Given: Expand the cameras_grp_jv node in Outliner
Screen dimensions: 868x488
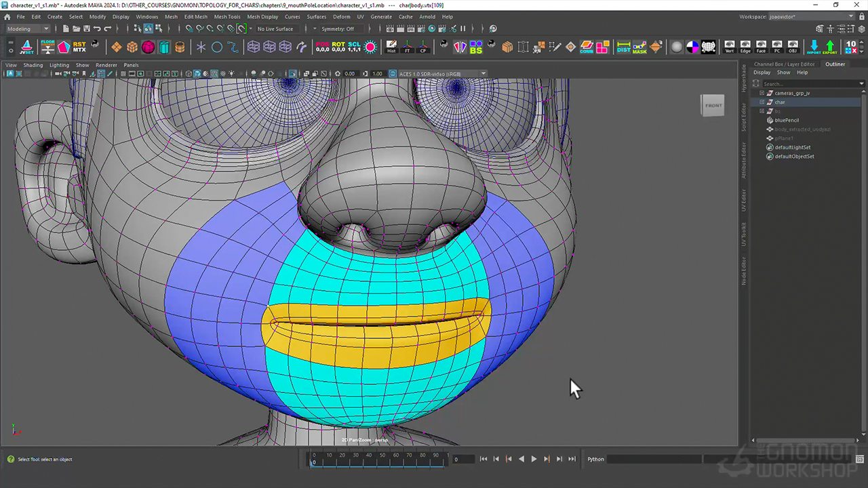Looking at the screenshot, I should pos(762,93).
